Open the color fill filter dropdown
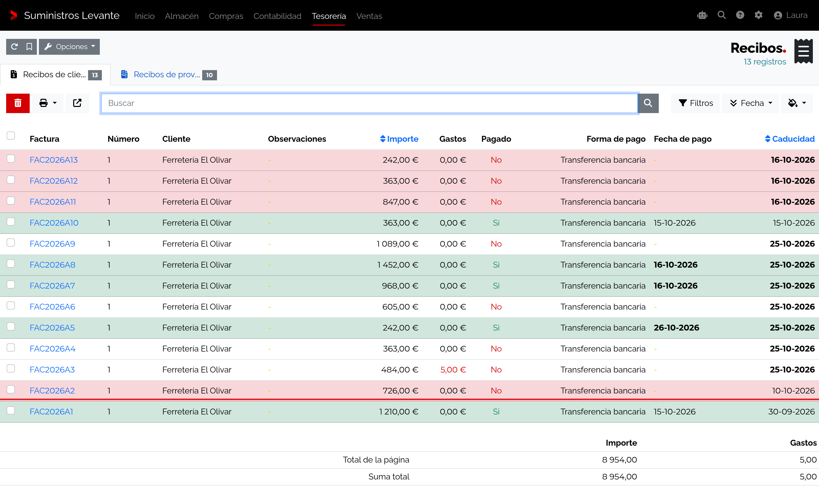 point(797,103)
